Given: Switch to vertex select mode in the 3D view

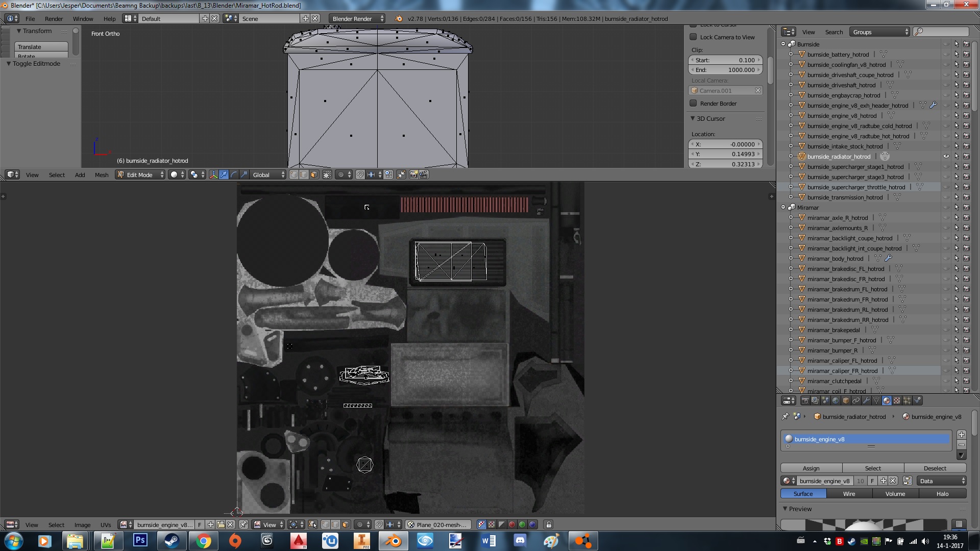Looking at the screenshot, I should (294, 174).
